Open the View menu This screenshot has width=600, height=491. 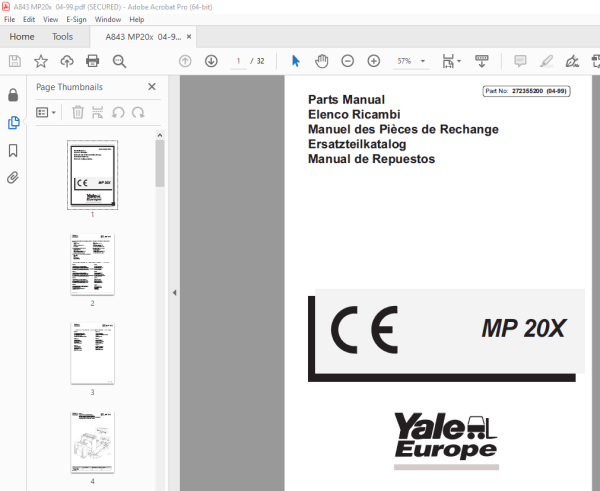tap(51, 20)
